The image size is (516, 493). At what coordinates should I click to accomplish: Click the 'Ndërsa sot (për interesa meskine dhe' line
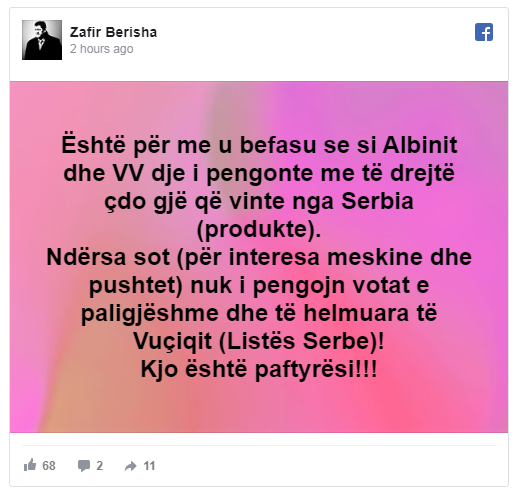coord(259,258)
